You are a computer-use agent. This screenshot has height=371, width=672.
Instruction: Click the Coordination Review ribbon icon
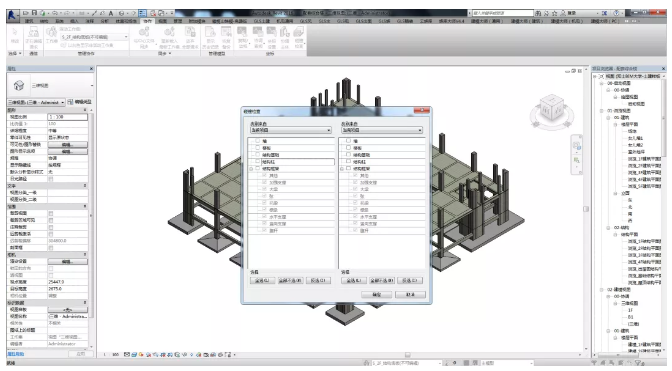258,37
